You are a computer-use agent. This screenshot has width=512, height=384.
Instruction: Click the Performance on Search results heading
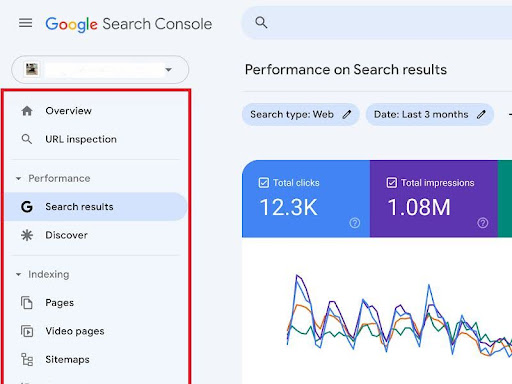point(346,70)
